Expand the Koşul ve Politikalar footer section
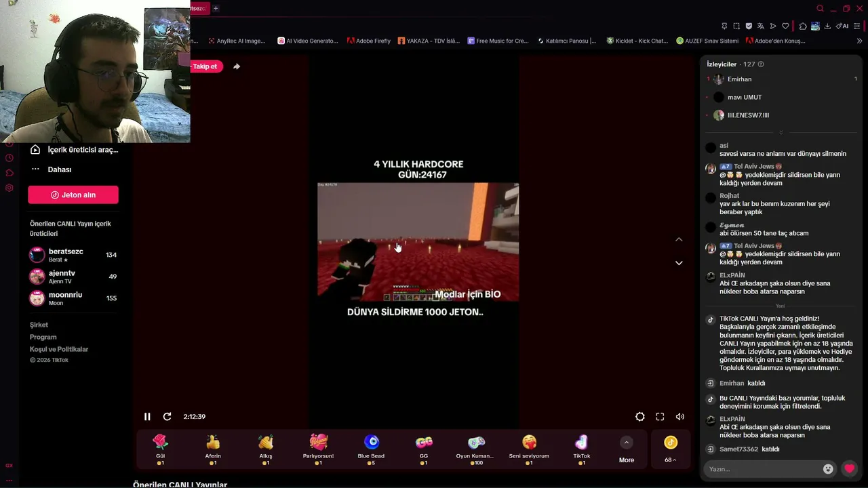868x488 pixels. (x=59, y=350)
